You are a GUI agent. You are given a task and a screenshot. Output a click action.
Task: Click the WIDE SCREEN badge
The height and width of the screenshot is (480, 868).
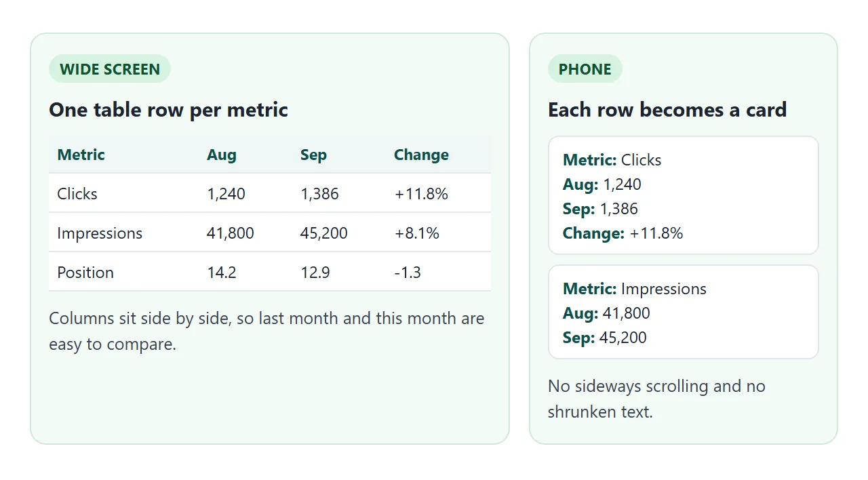[110, 69]
